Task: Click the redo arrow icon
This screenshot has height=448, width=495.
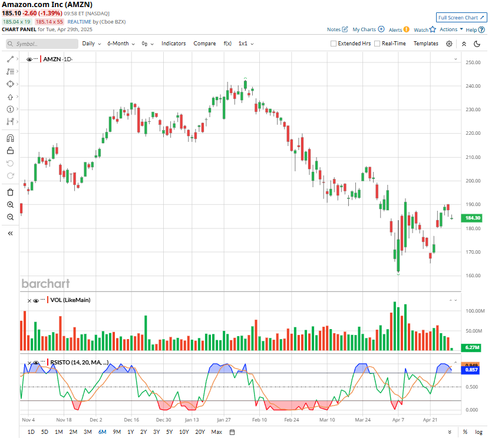Action: coord(10,176)
